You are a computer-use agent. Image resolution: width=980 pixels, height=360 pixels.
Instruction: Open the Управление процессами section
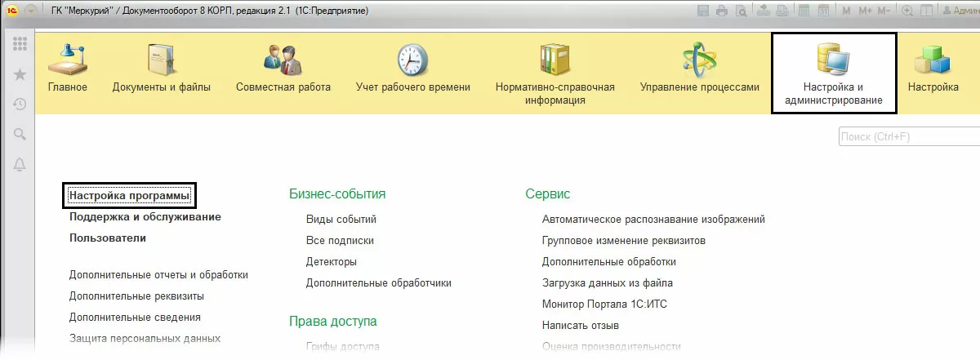[700, 69]
